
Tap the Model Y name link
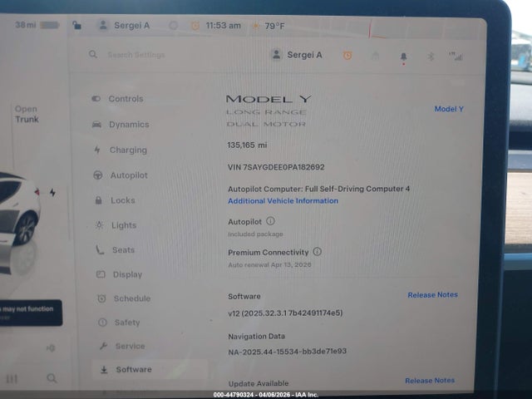449,109
